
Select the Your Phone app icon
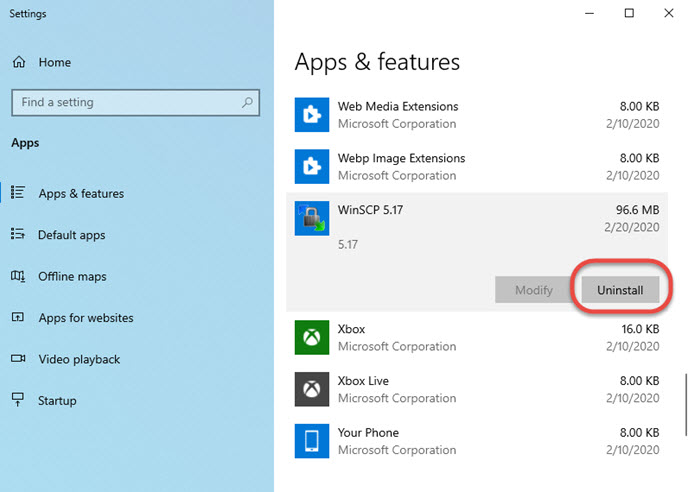312,441
